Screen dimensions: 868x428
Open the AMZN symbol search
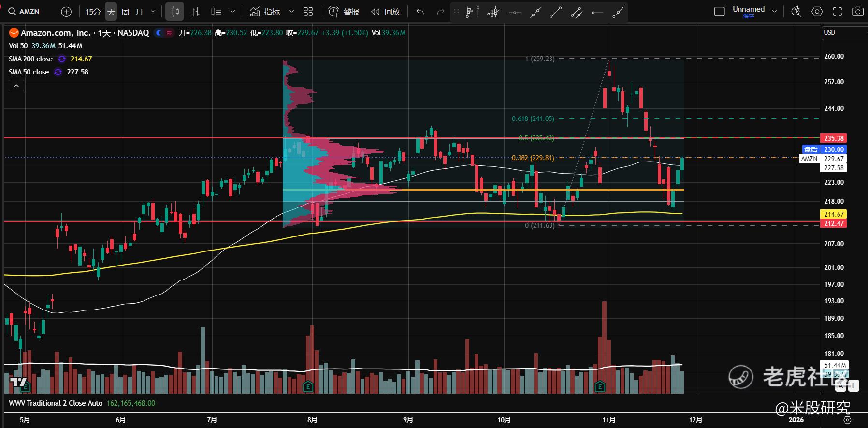[24, 11]
